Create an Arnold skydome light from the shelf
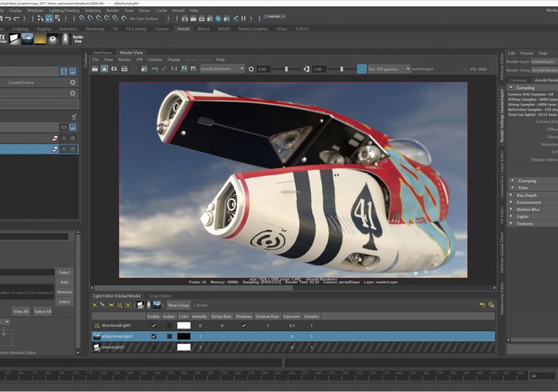558x392 pixels. click(x=27, y=39)
